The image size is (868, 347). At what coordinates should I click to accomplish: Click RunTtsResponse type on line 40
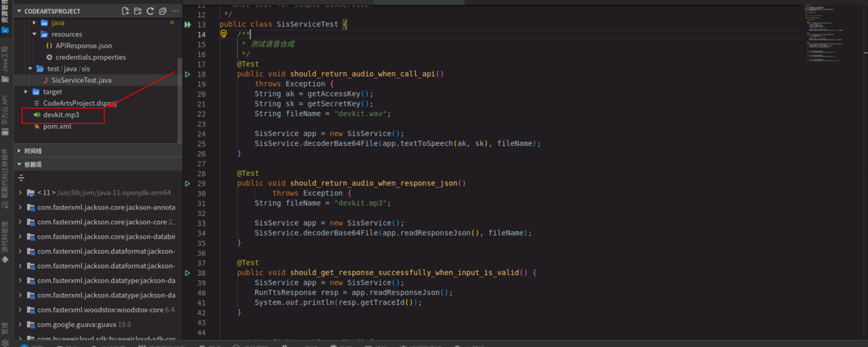[285, 293]
